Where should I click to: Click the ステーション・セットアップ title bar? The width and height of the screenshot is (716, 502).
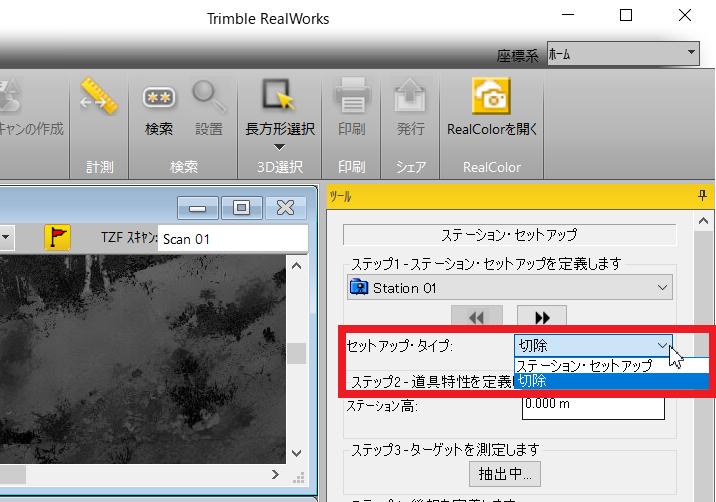[510, 235]
